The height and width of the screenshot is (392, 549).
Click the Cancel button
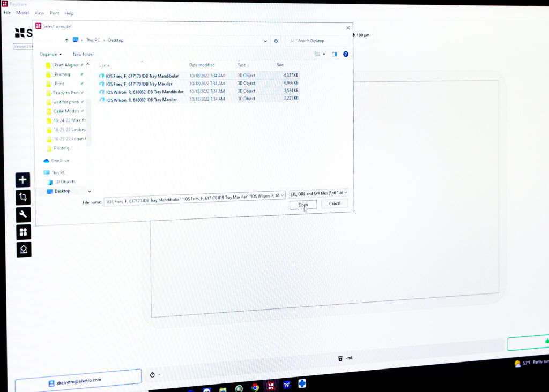point(335,203)
